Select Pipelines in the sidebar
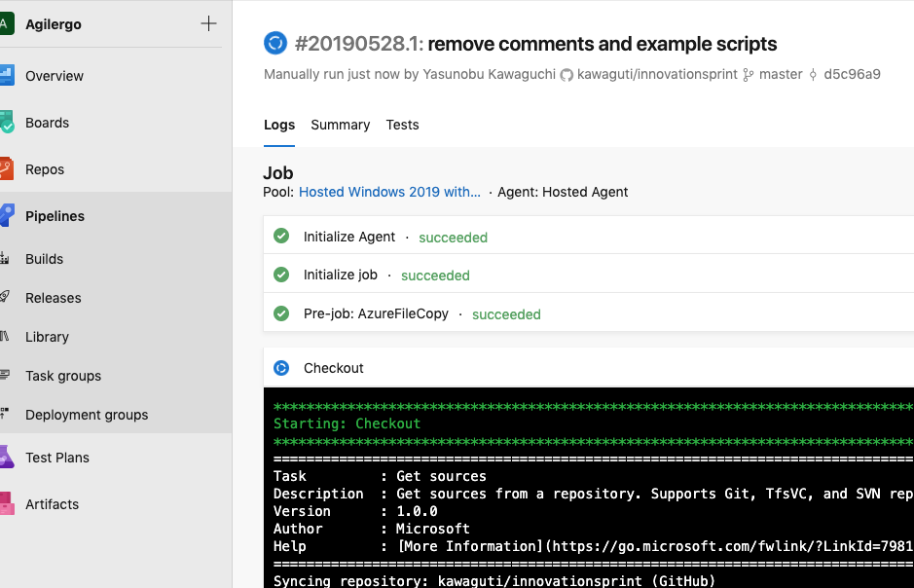 (55, 216)
